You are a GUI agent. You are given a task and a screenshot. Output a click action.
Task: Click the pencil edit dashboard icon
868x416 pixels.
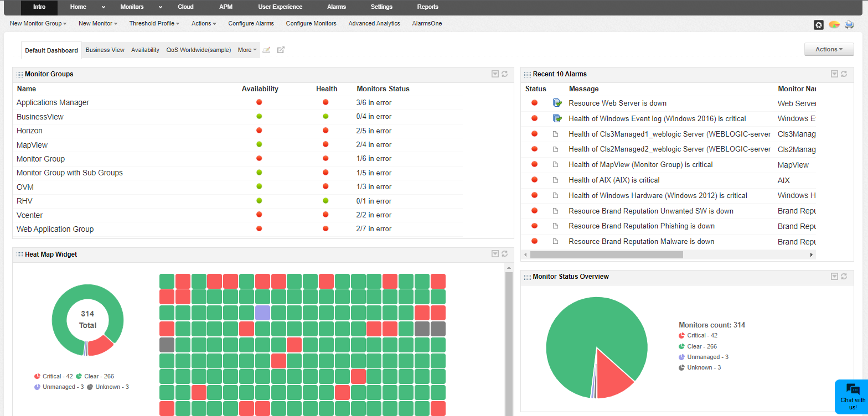(x=266, y=50)
